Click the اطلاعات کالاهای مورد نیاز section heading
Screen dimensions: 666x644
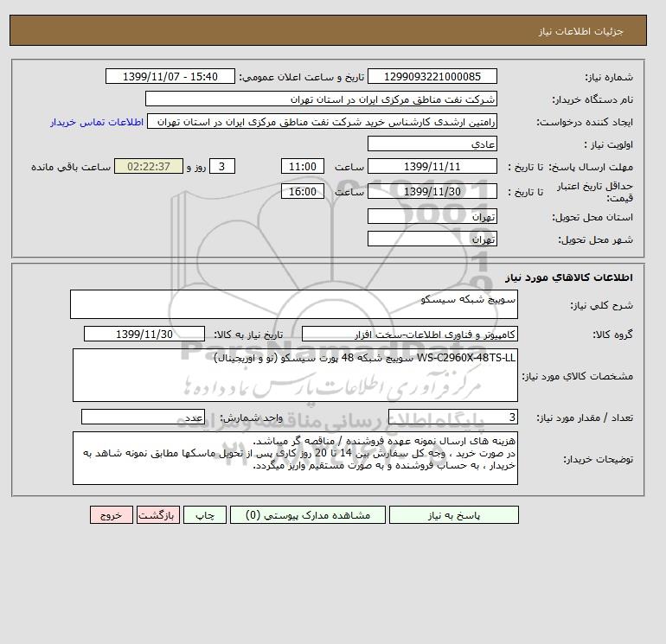point(569,277)
